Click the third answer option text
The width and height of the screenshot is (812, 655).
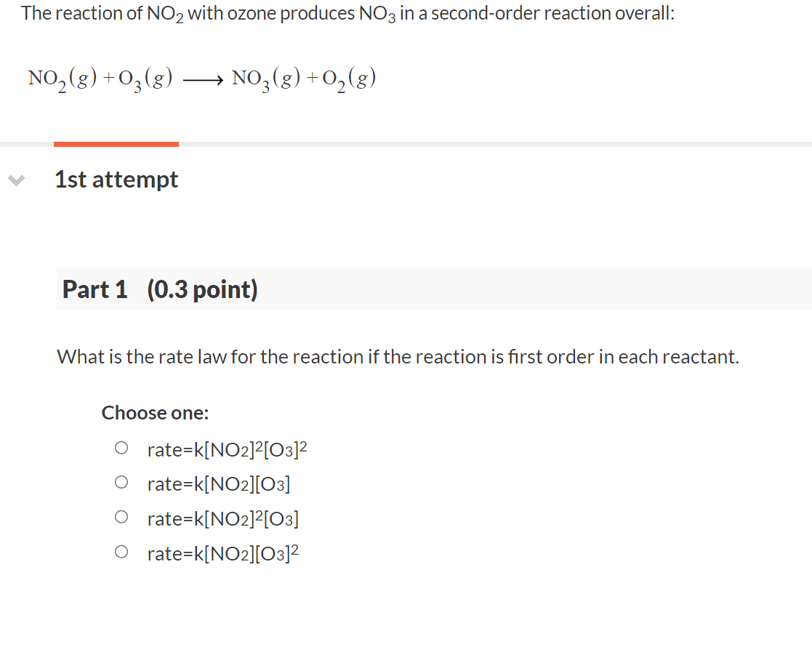point(224,518)
